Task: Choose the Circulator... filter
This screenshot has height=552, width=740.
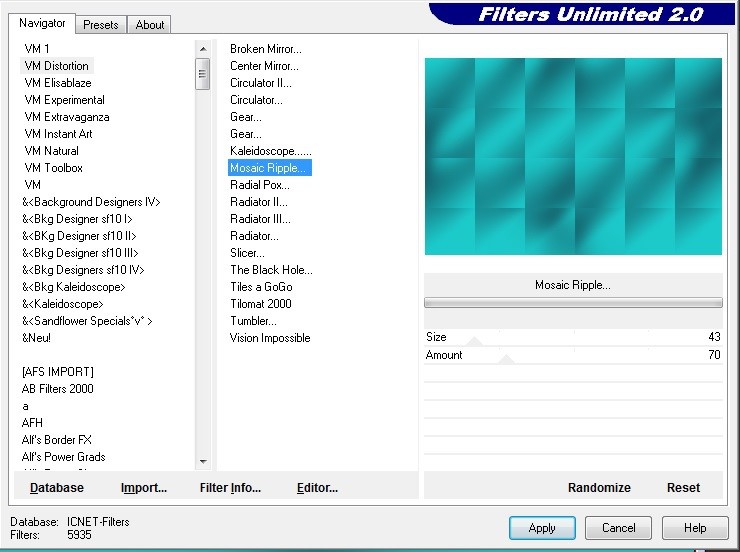Action: click(x=256, y=100)
